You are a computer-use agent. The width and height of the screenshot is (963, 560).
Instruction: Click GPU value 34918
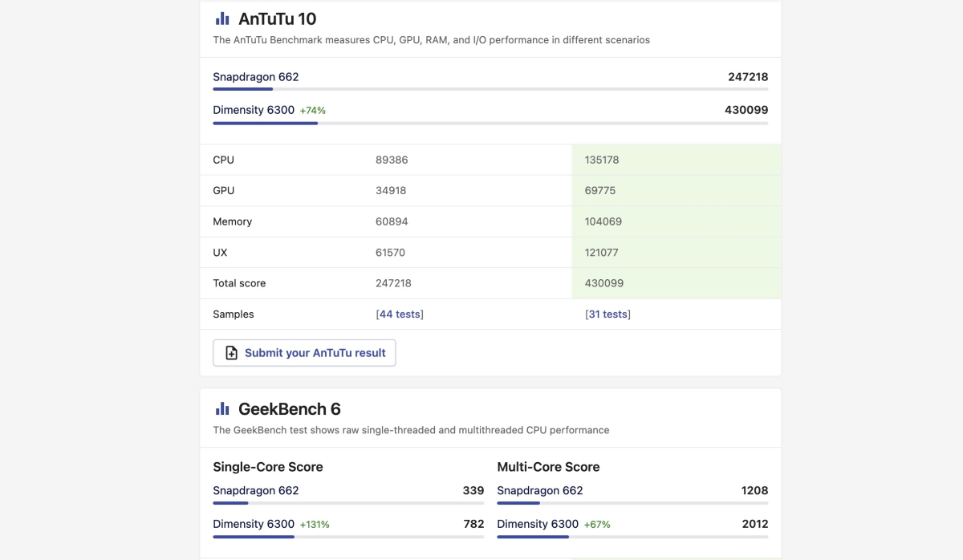392,191
